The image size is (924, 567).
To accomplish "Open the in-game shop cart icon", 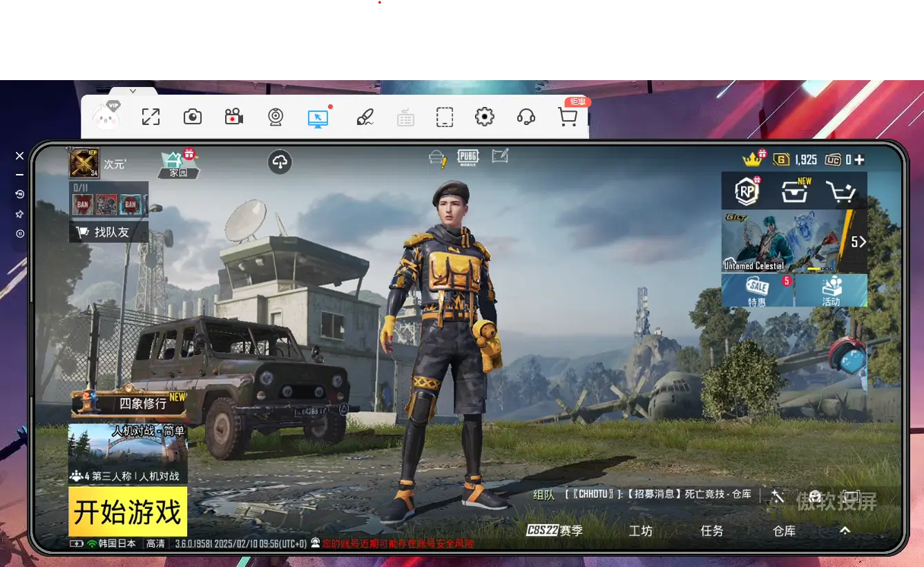I will (841, 193).
